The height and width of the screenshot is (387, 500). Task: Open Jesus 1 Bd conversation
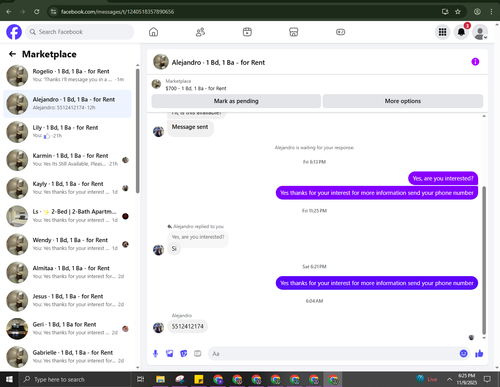point(67,300)
